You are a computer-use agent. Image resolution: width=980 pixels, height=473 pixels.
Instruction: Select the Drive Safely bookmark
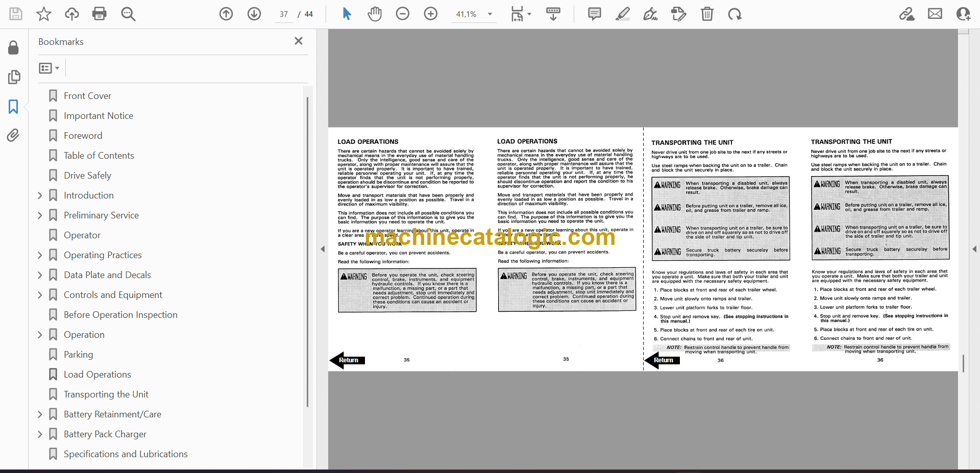[87, 176]
